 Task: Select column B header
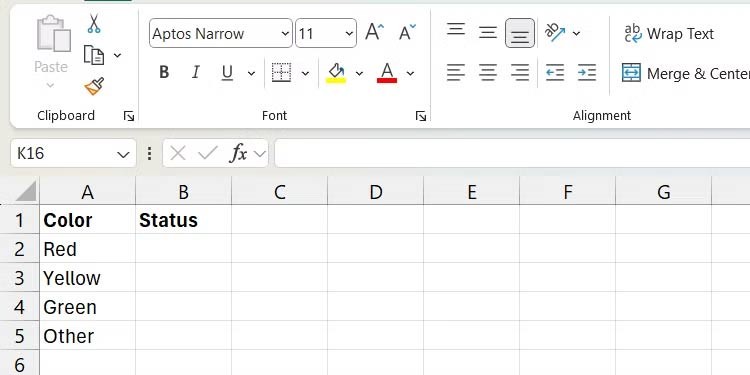click(x=184, y=191)
